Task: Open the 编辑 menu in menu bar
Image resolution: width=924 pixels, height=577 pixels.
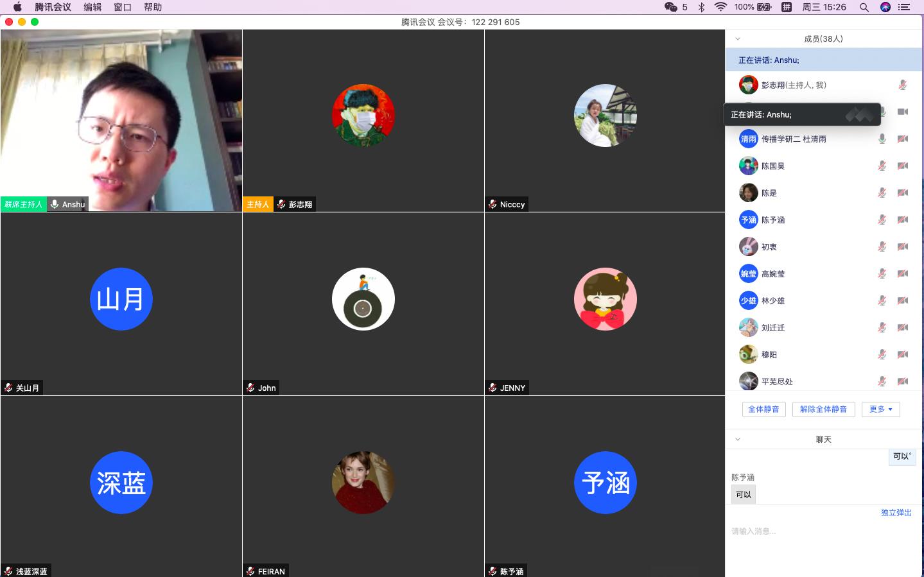Action: [x=92, y=7]
